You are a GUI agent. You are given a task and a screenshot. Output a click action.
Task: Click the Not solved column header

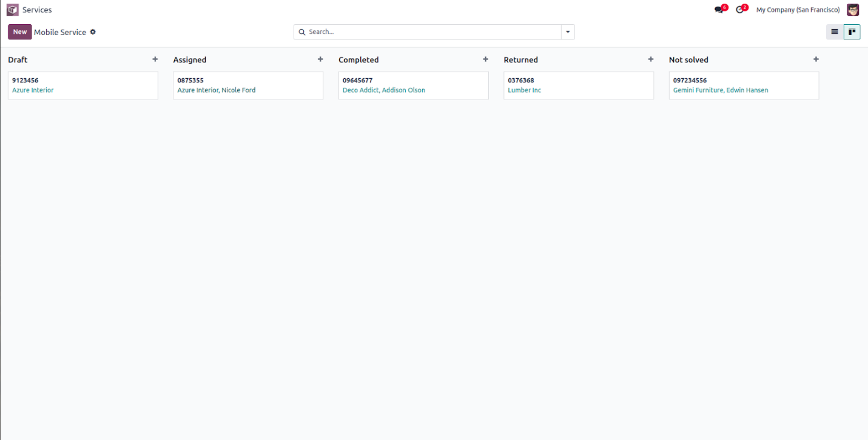[x=688, y=60]
